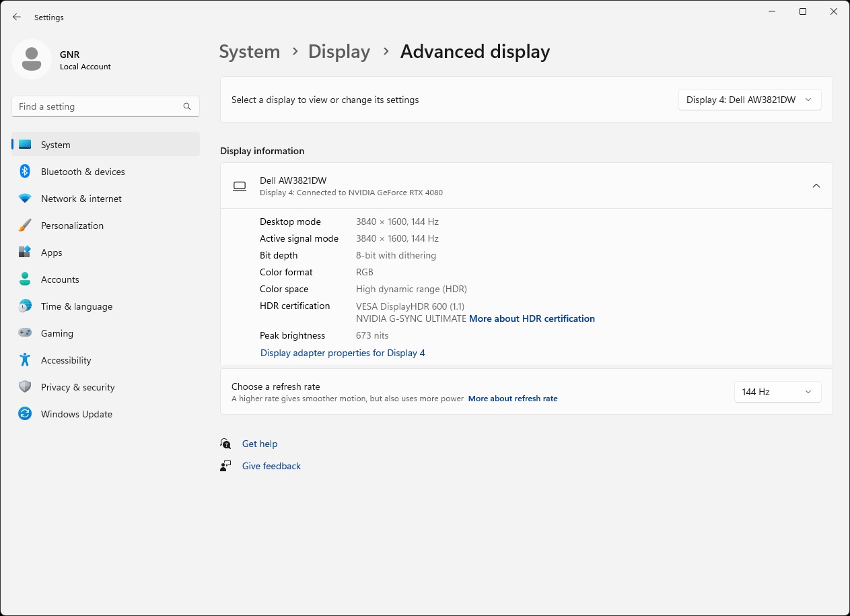The height and width of the screenshot is (616, 850).
Task: Click the Network & internet wifi icon
Action: (25, 199)
